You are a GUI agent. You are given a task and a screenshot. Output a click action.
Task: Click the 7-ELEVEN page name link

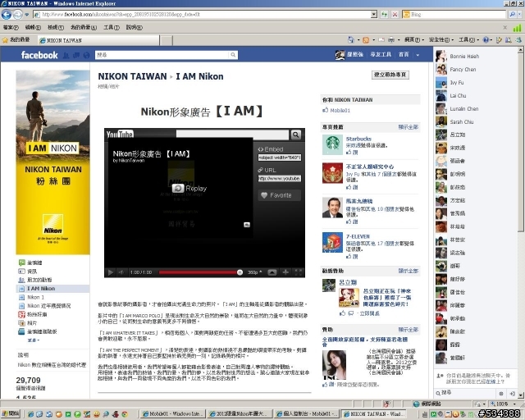tap(358, 236)
